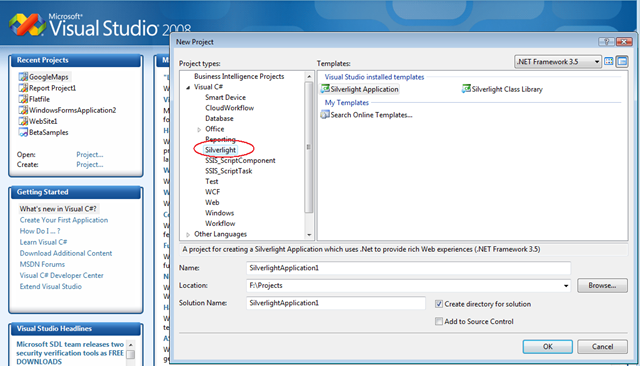Enable Add to Source Control checkbox
The image size is (640, 366).
point(439,322)
